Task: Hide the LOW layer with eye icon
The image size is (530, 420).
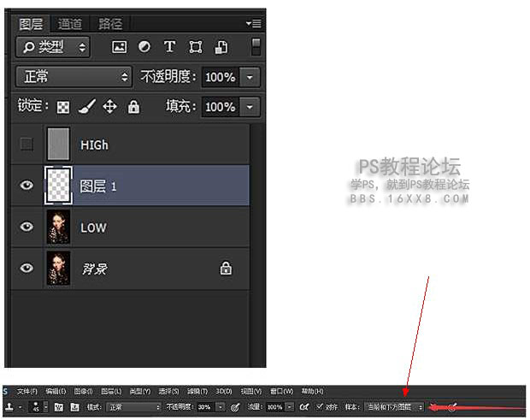Action: click(26, 227)
